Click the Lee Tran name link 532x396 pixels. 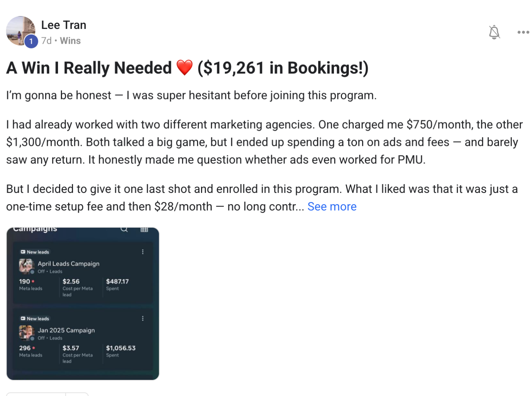pyautogui.click(x=64, y=25)
